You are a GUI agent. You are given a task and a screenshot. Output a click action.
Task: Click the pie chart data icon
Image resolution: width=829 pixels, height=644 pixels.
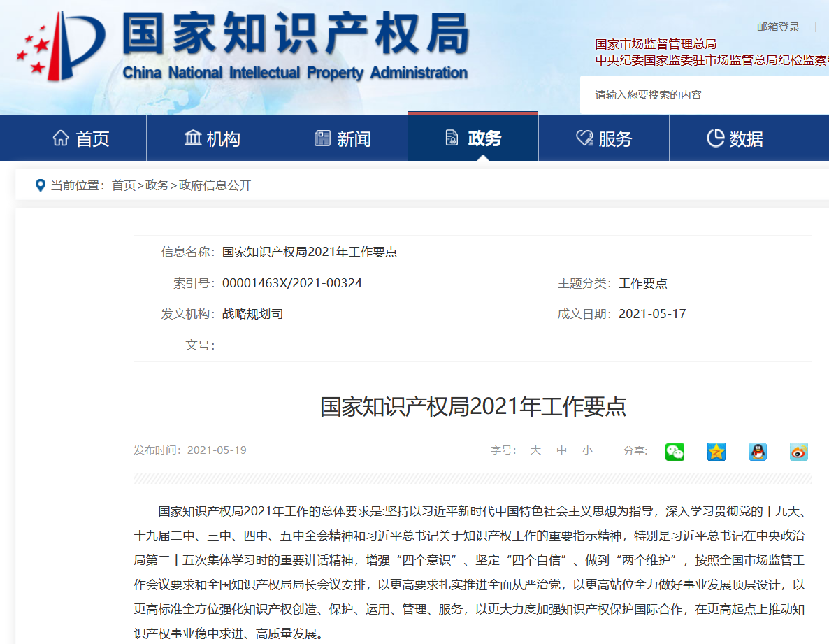[x=715, y=138]
